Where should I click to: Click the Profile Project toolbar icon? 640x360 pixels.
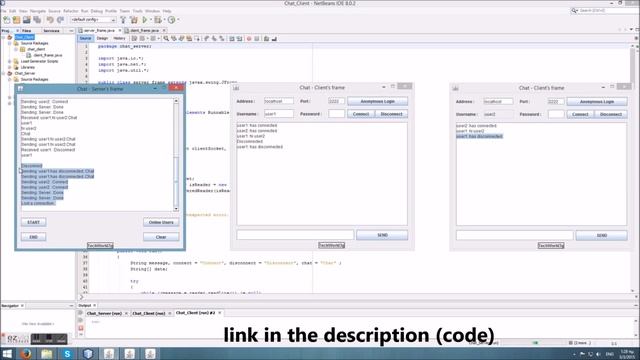tap(171, 20)
